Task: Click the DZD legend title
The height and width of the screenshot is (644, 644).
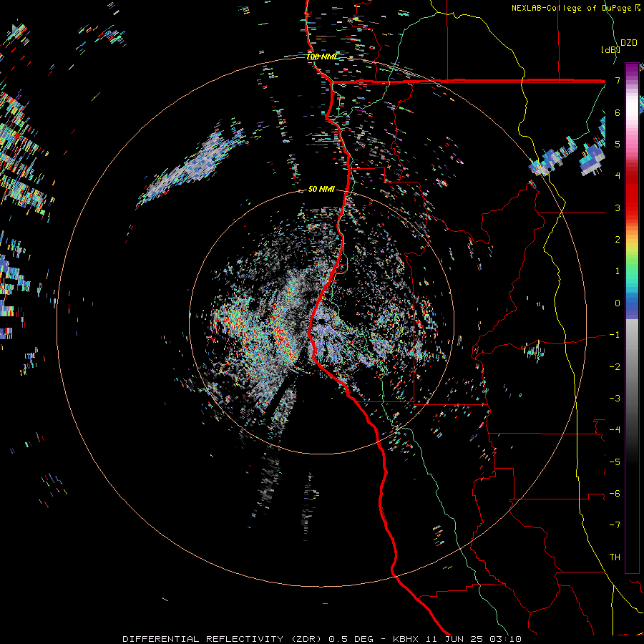Action: pyautogui.click(x=629, y=43)
